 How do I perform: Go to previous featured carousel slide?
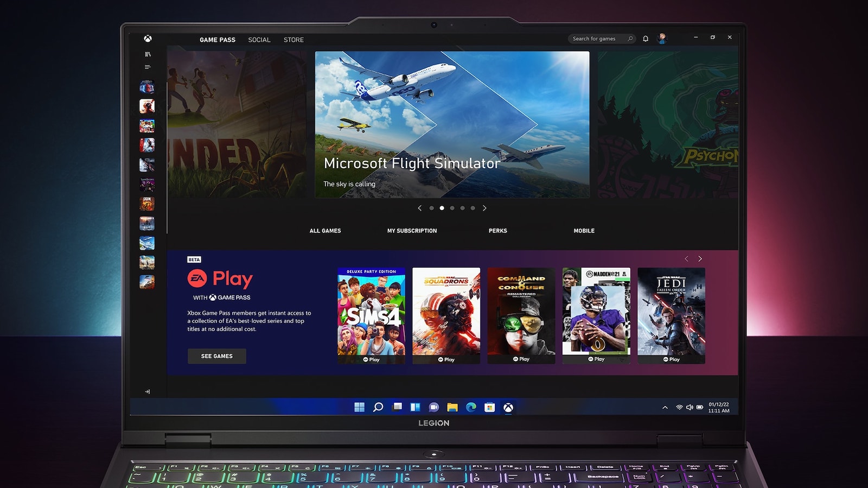(419, 208)
